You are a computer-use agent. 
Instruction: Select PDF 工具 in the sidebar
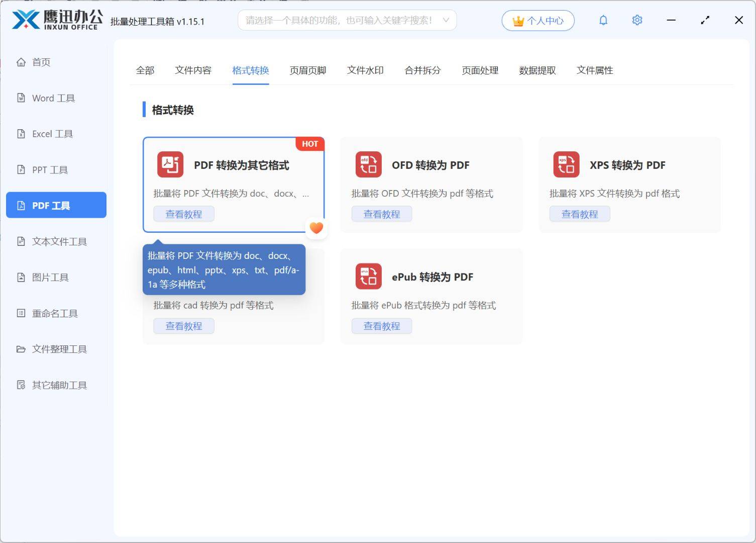click(x=56, y=205)
